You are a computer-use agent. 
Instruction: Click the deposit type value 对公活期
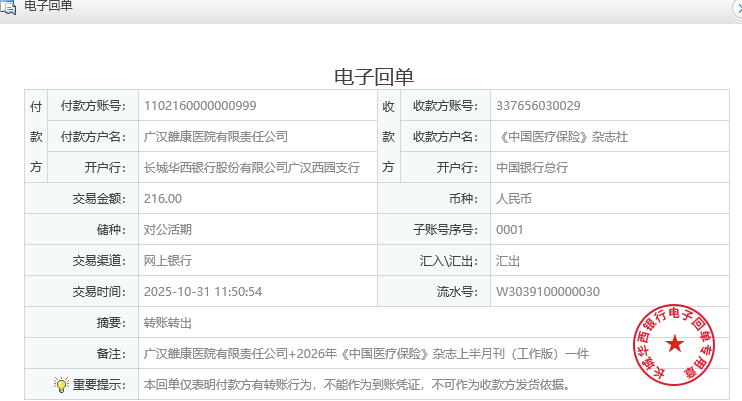tap(168, 230)
